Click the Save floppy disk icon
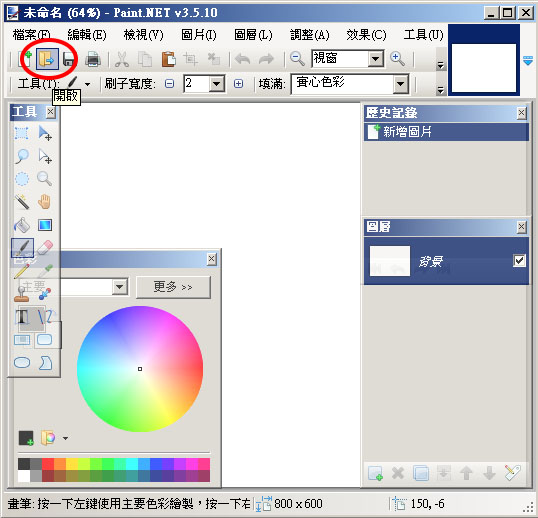Image resolution: width=538 pixels, height=518 pixels. tap(69, 59)
